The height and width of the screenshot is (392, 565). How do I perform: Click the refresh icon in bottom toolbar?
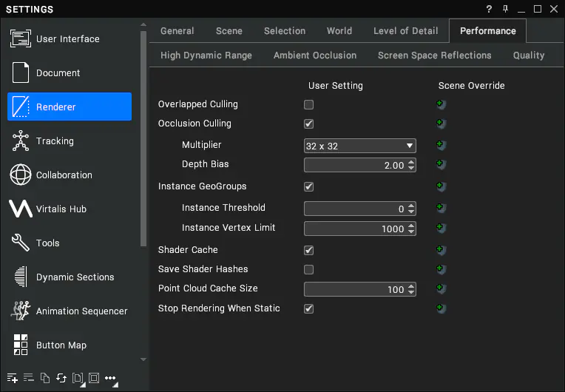click(61, 378)
